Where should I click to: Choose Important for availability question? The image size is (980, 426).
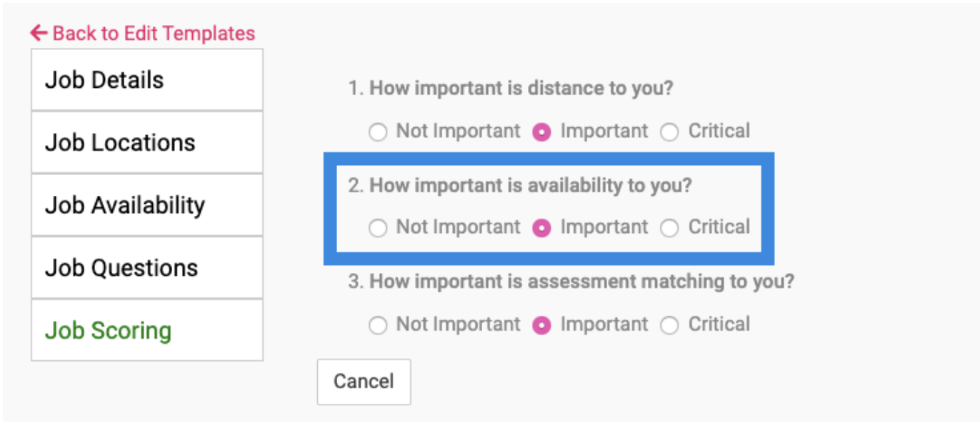(542, 228)
